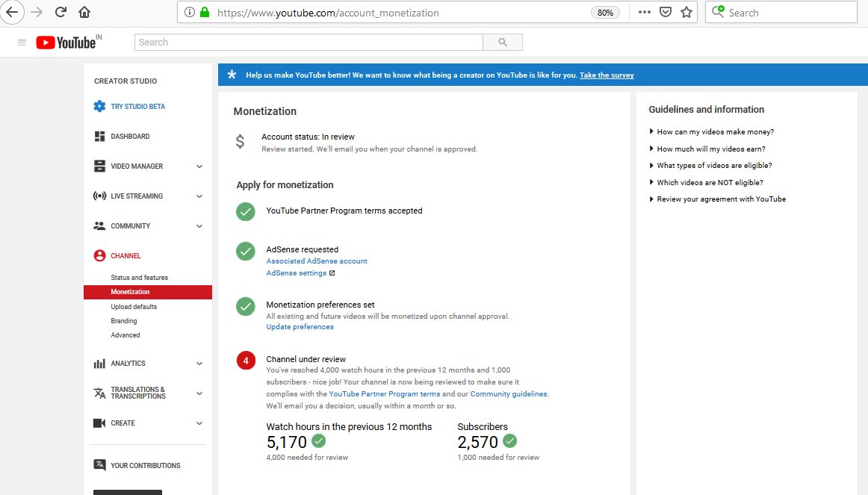Open Associated AdSense account link
Image resolution: width=868 pixels, height=495 pixels.
[317, 261]
